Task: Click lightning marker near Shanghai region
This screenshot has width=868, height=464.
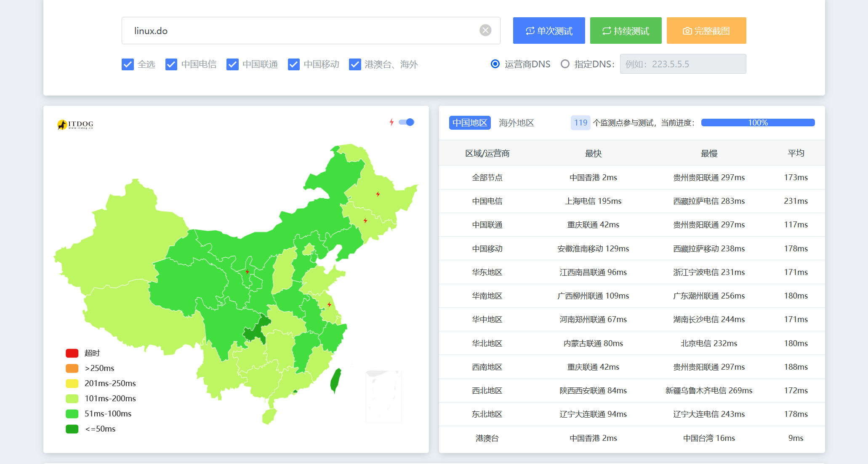Action: 329,304
